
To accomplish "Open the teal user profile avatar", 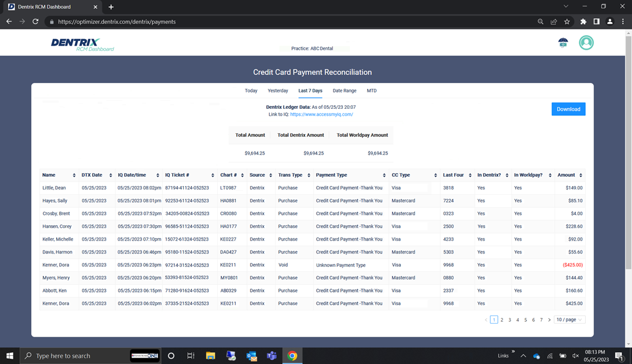I will pos(586,42).
